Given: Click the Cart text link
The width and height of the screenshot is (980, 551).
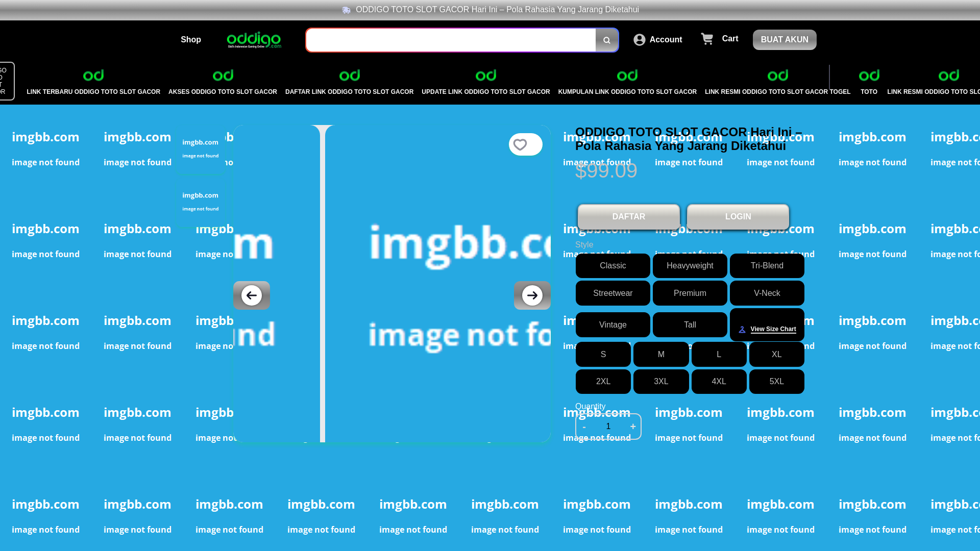Looking at the screenshot, I should [x=730, y=39].
